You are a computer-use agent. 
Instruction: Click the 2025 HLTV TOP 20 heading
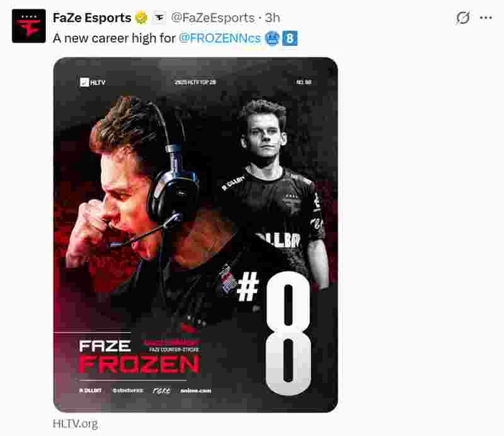(x=195, y=83)
